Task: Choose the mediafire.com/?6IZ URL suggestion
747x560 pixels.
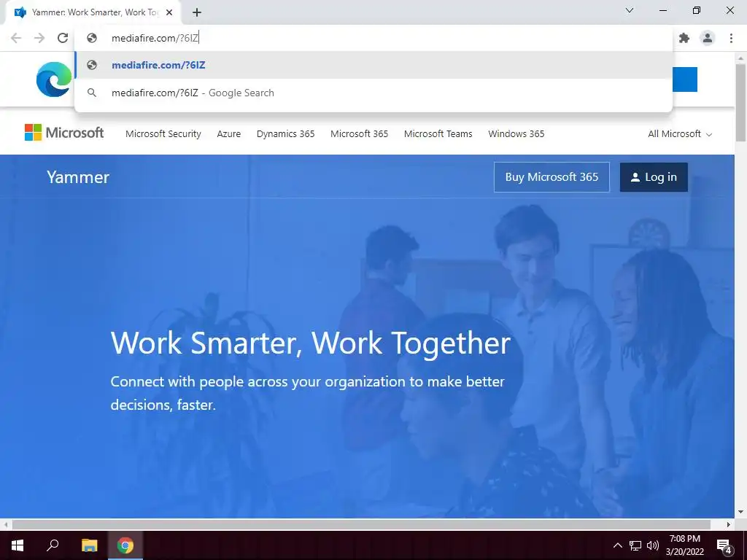Action: (374, 65)
